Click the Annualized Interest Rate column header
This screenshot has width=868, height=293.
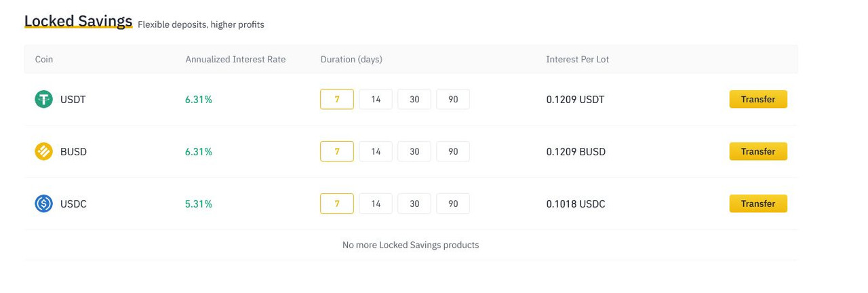click(x=235, y=60)
